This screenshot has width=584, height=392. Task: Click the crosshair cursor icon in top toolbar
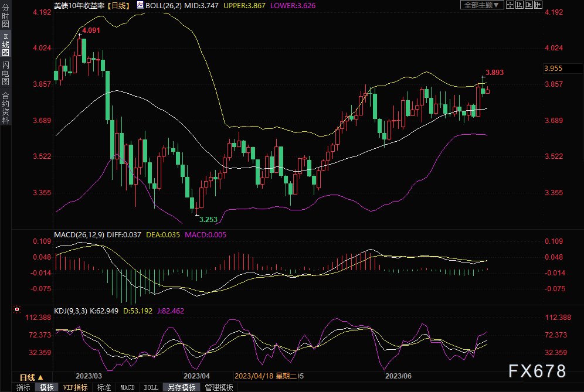[511, 5]
